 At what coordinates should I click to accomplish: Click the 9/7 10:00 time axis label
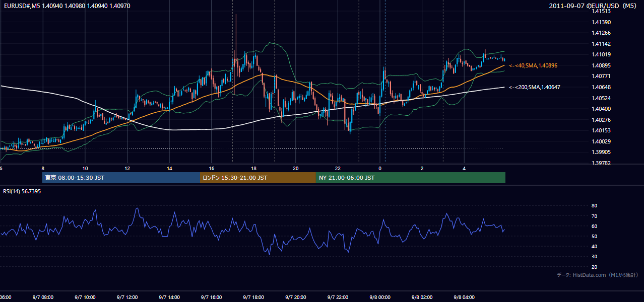pos(85,297)
